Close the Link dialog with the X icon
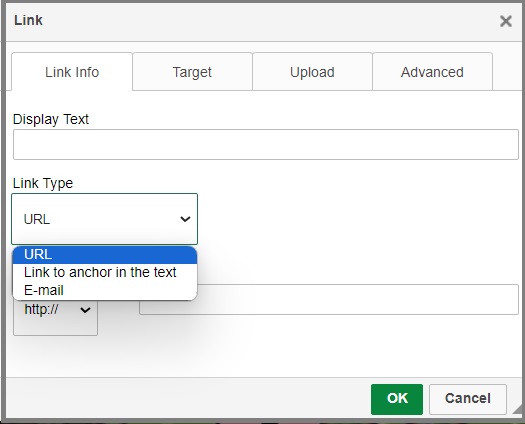The image size is (525, 424). tap(506, 21)
